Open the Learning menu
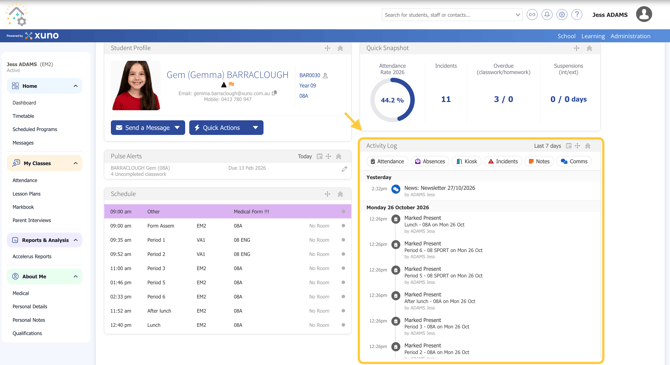 [x=593, y=36]
